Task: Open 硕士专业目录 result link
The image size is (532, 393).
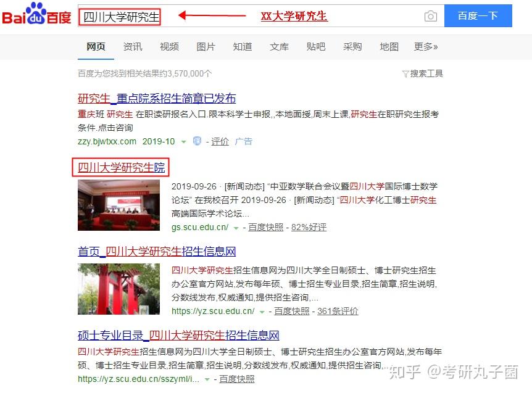Action: [x=178, y=336]
